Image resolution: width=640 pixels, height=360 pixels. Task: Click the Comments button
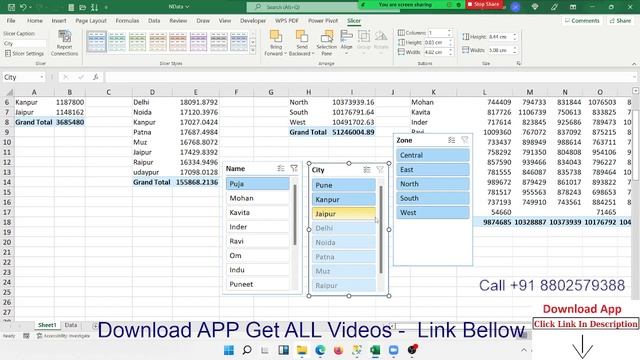[582, 20]
